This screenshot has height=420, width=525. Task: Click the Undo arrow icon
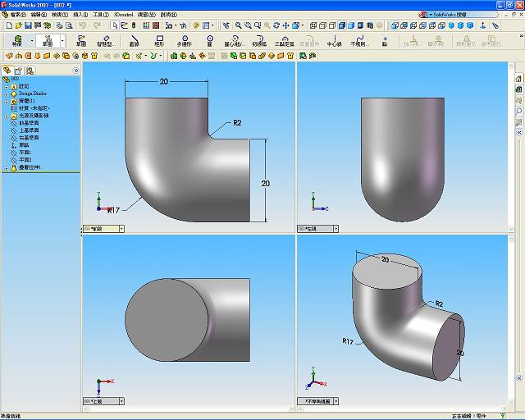coord(82,25)
